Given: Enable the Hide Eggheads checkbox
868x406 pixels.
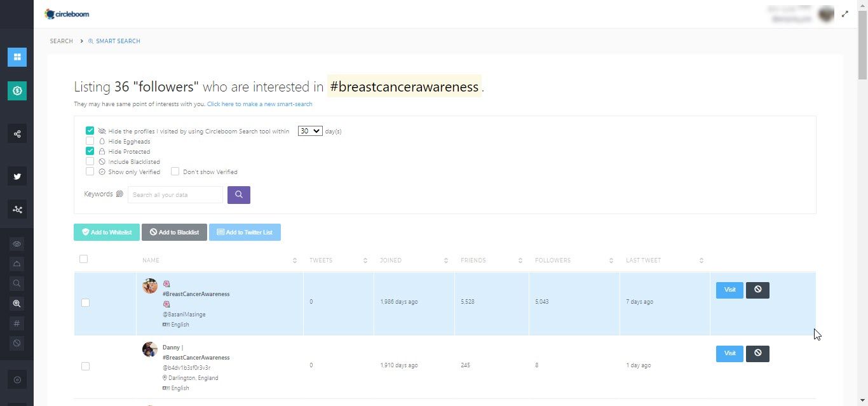Looking at the screenshot, I should pos(90,141).
